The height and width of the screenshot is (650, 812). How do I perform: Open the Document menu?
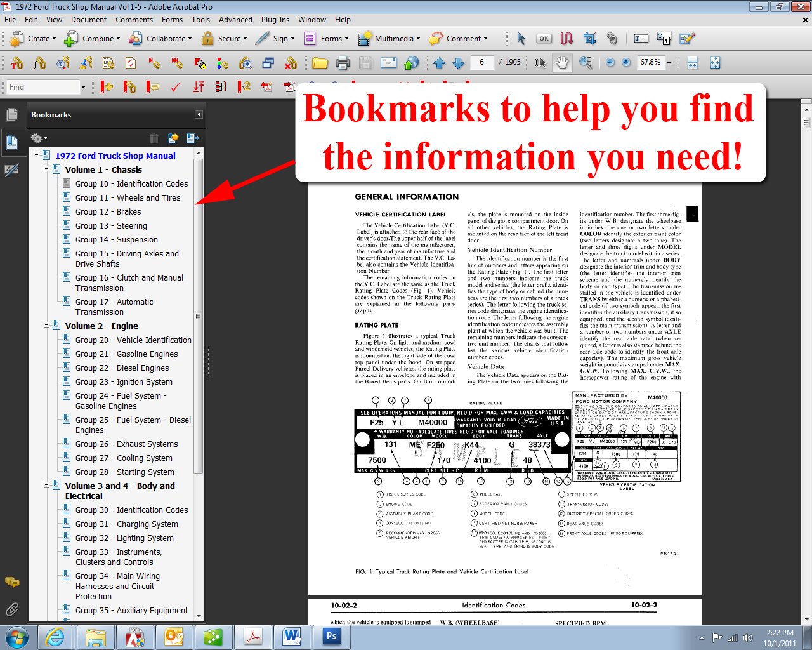(89, 20)
